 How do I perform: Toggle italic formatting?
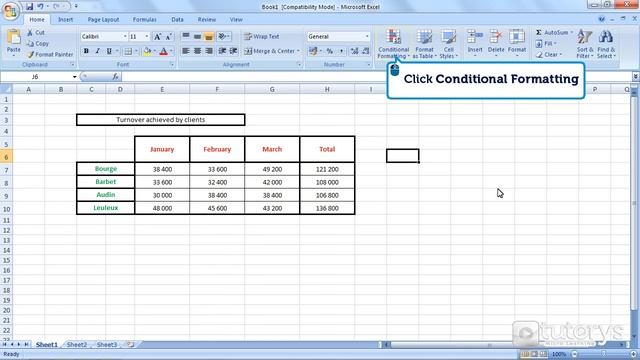point(98,51)
